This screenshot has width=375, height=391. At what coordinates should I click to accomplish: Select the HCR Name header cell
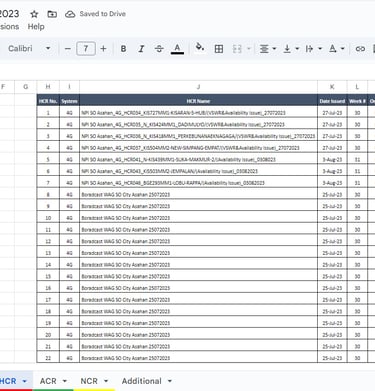pyautogui.click(x=198, y=101)
